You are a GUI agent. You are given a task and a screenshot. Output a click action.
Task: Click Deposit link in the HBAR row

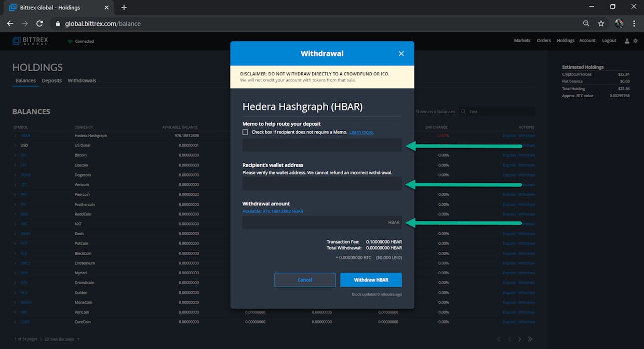[x=509, y=136]
